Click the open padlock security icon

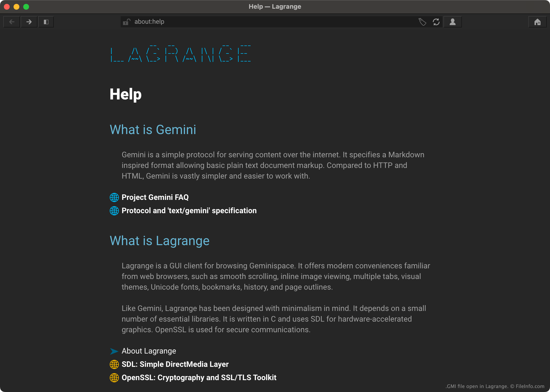click(126, 22)
